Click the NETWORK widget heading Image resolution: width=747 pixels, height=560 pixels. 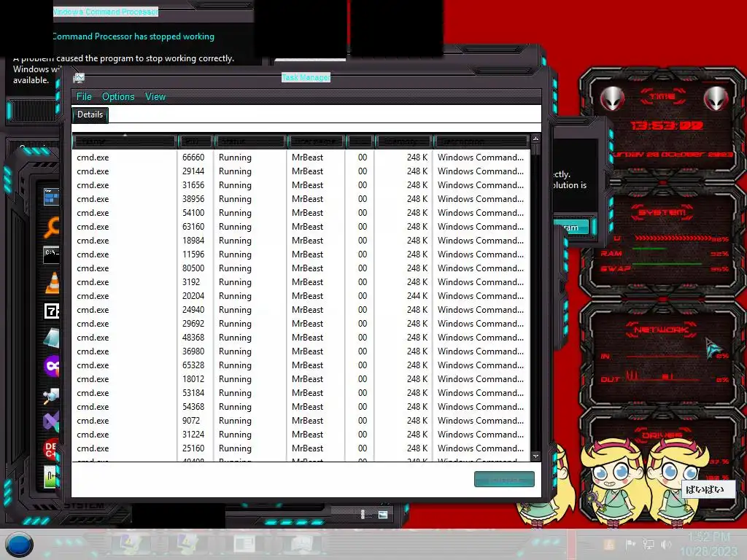pos(661,329)
